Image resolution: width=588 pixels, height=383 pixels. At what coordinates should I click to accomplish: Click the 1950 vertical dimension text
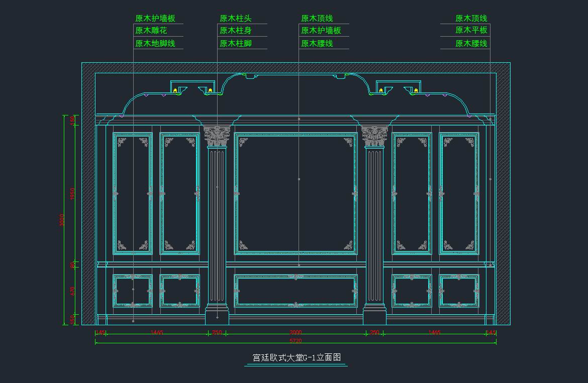point(73,194)
